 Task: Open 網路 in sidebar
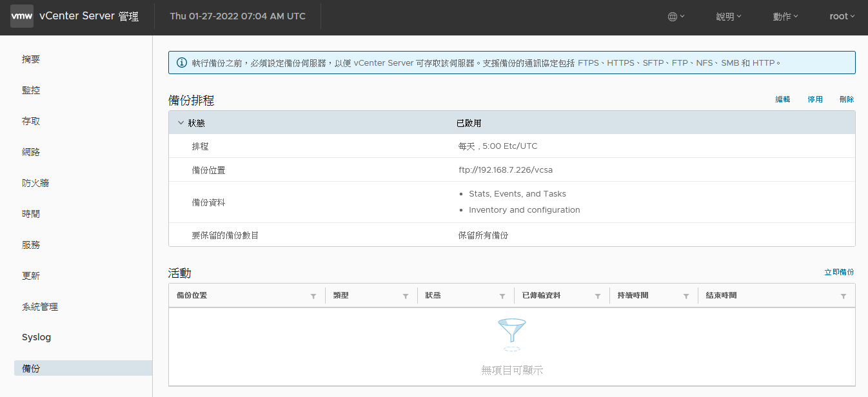pos(31,152)
